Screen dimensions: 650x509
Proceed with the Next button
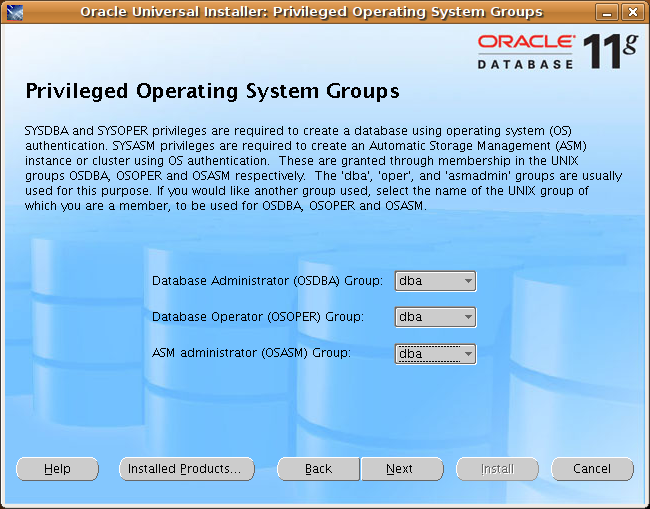pyautogui.click(x=402, y=469)
